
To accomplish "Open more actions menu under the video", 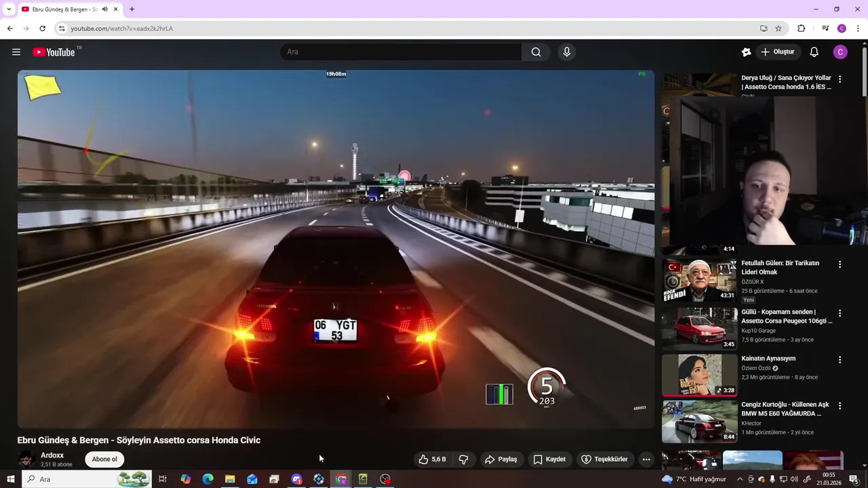I will click(x=646, y=460).
